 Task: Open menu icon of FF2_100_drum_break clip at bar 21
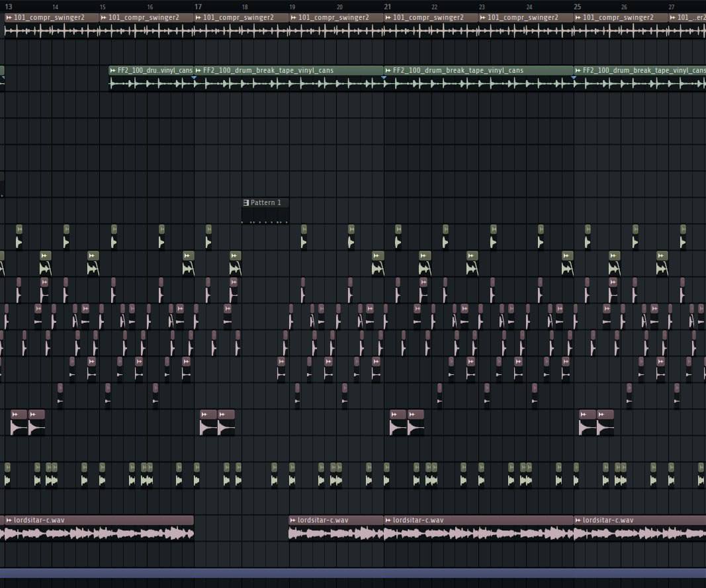(388, 70)
